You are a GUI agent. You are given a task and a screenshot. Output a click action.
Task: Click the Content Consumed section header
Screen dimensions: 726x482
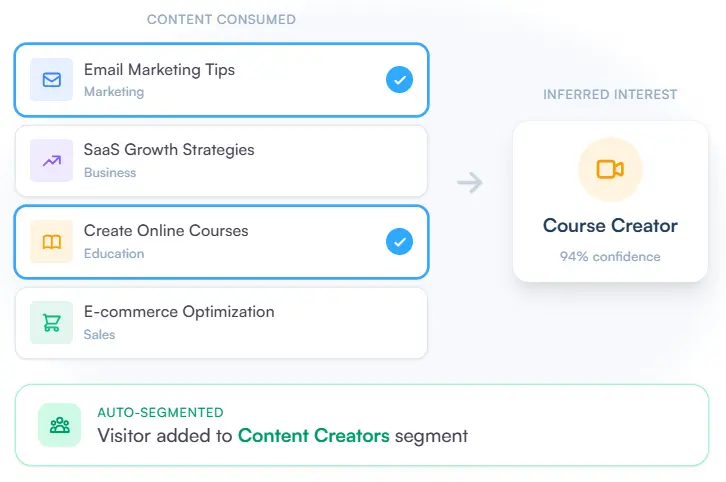click(x=221, y=20)
